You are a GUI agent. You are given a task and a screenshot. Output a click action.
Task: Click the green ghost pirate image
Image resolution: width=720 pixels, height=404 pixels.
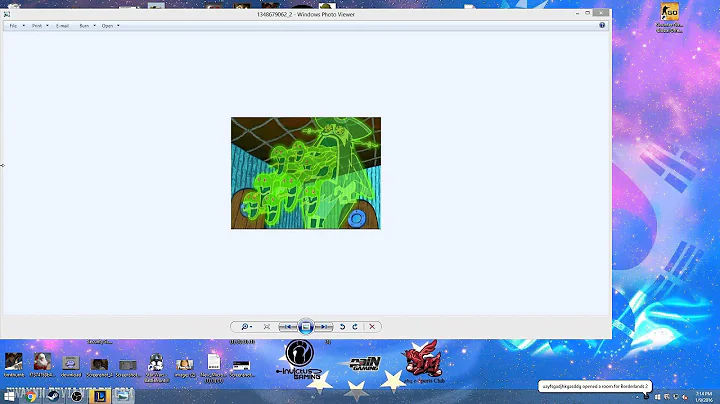306,173
